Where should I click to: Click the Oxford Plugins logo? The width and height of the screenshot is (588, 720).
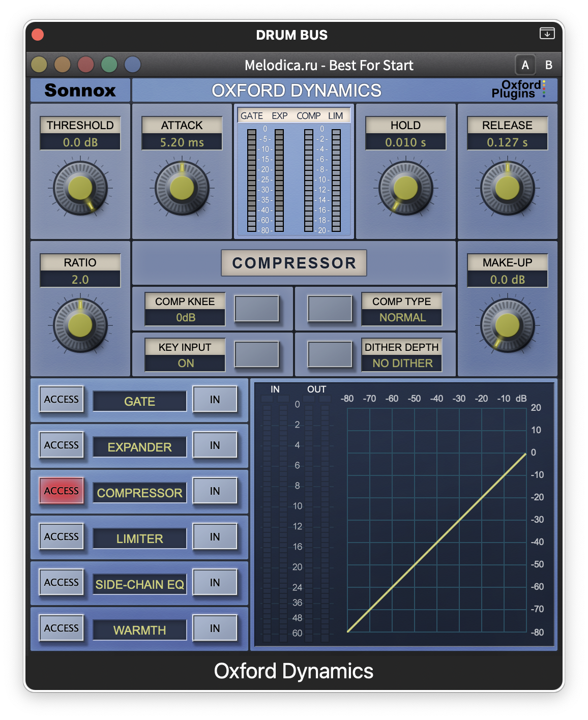(x=518, y=89)
